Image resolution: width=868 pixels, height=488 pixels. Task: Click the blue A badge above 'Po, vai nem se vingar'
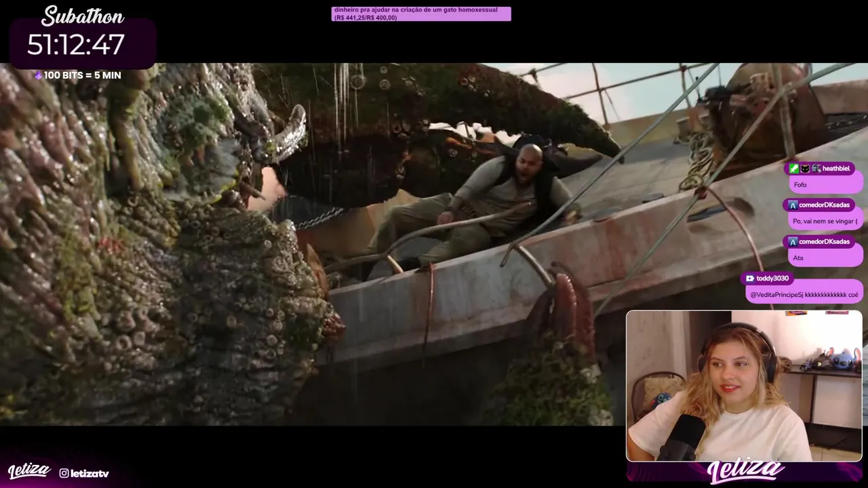[793, 205]
